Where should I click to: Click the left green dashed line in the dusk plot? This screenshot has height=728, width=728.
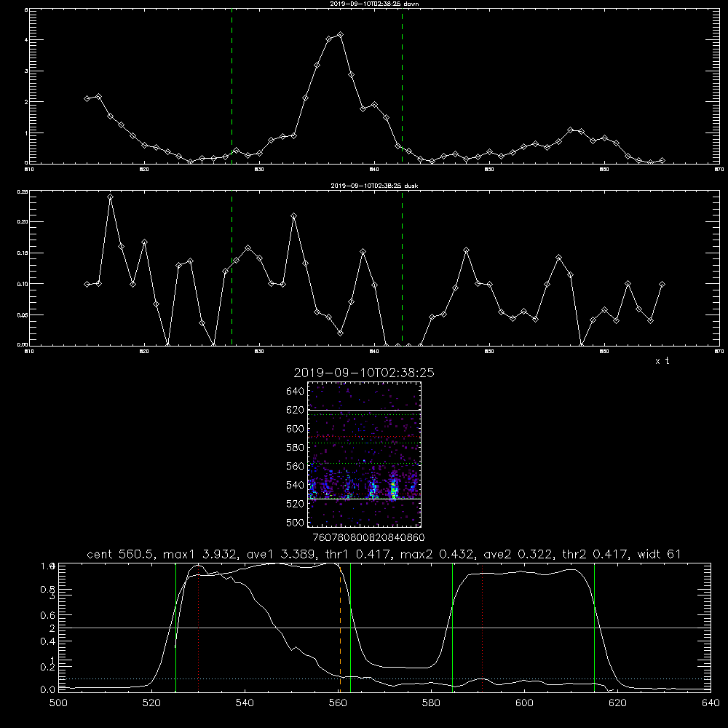(232, 268)
